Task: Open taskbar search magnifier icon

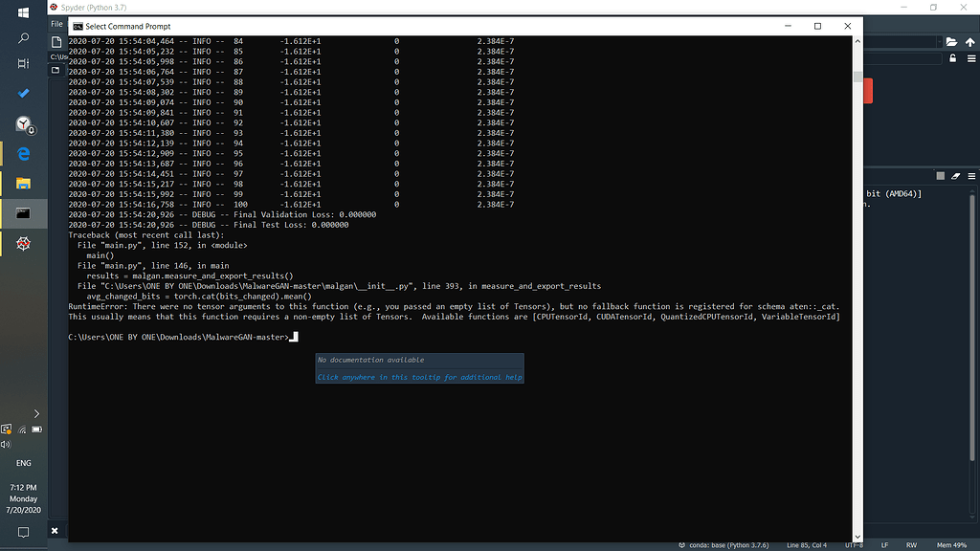Action: (24, 39)
